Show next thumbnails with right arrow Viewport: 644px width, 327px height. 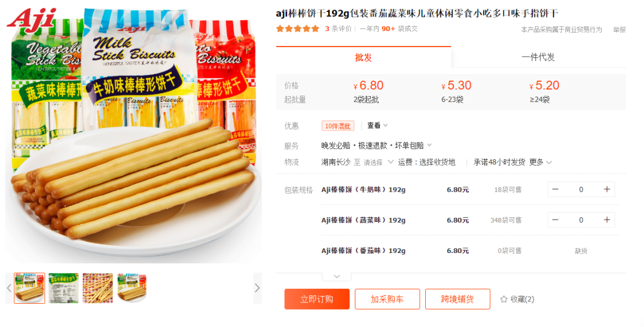(x=257, y=288)
